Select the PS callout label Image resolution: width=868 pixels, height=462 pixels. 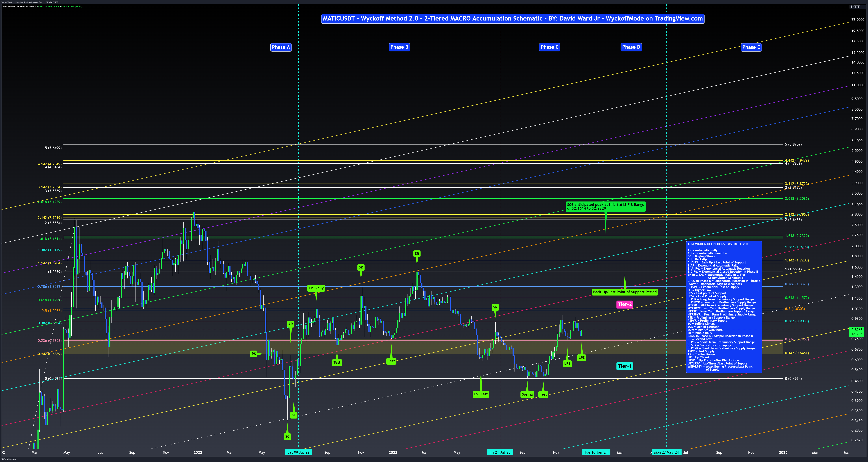click(254, 354)
